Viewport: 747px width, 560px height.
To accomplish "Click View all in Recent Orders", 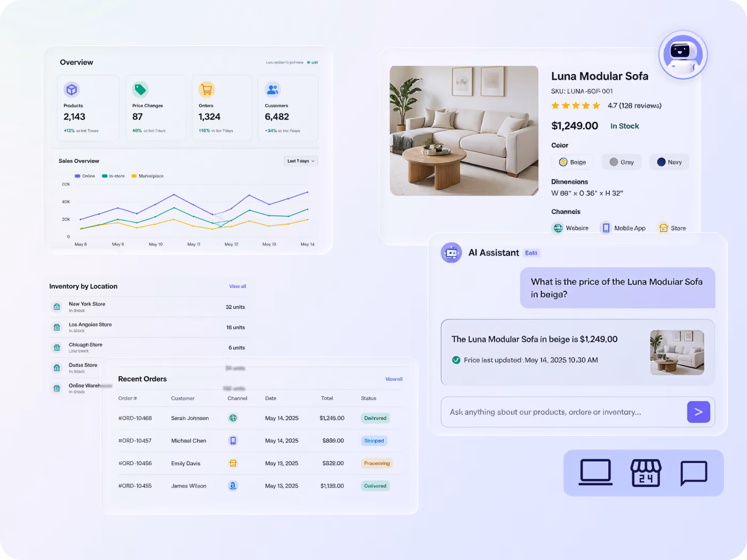I will pyautogui.click(x=394, y=379).
